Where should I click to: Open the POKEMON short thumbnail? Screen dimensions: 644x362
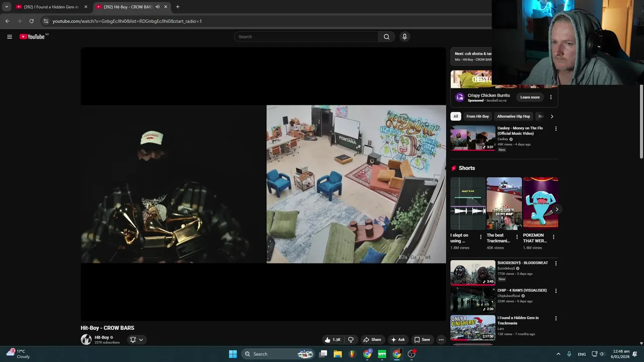click(540, 203)
